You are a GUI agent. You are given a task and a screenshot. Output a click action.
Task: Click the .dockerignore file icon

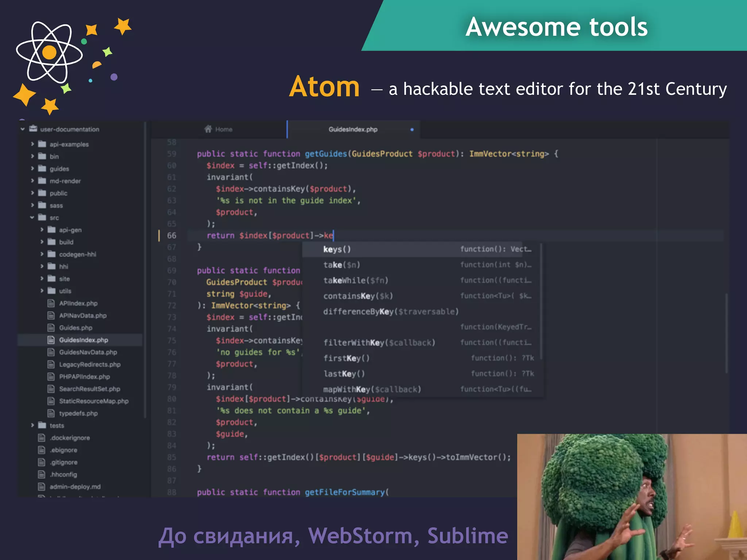[42, 437]
